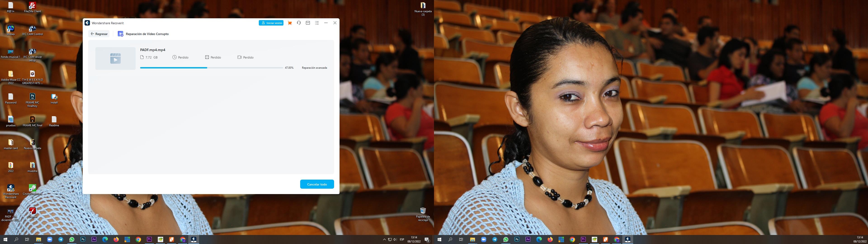Select the JVC CAM Control desktop icon

(32, 29)
